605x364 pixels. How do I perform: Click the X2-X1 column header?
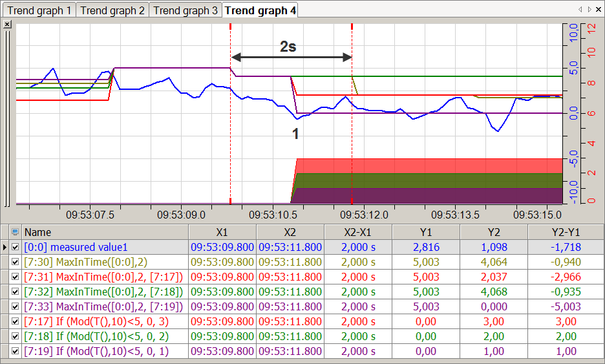coord(359,232)
